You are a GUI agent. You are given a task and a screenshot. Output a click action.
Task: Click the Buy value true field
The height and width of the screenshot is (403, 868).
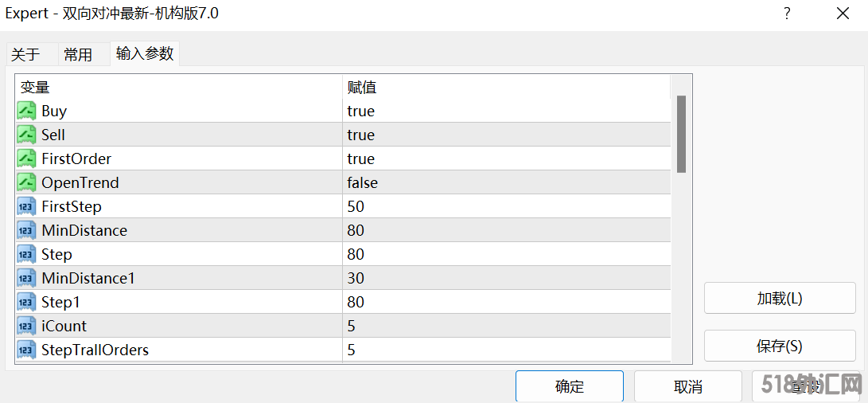(x=360, y=111)
